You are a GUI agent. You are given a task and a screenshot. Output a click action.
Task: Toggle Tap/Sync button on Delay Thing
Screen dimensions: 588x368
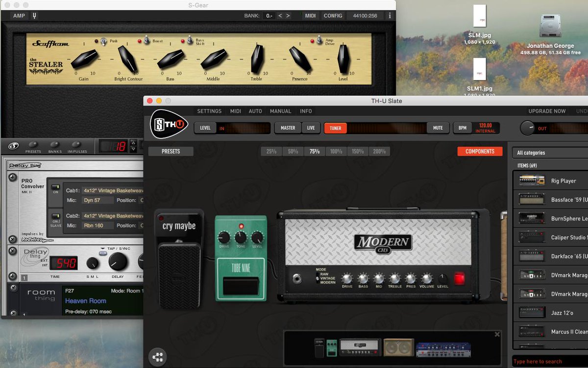point(103,253)
